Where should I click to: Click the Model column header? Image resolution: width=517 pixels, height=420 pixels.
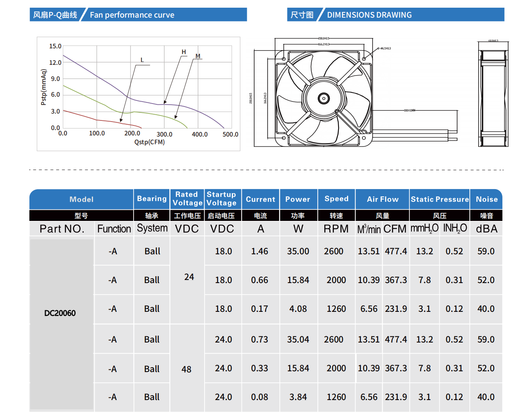(81, 199)
